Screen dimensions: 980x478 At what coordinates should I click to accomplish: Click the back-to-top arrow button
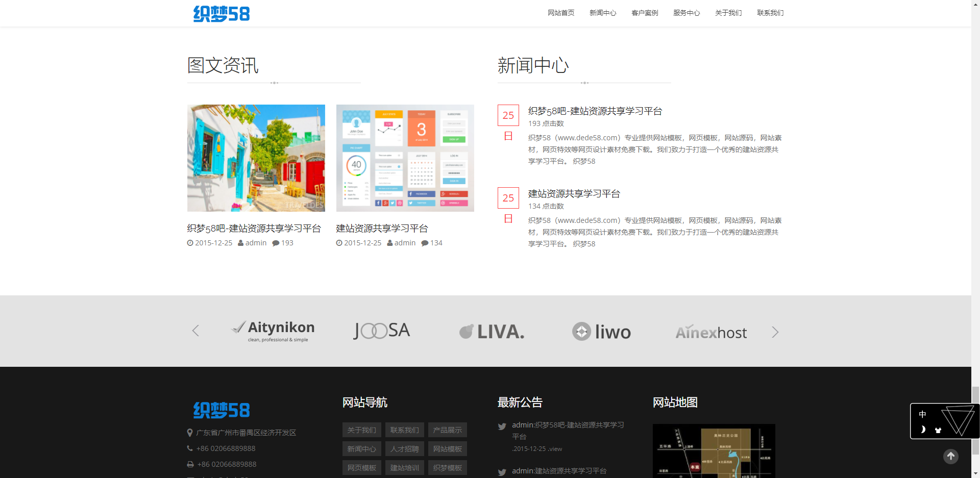950,456
